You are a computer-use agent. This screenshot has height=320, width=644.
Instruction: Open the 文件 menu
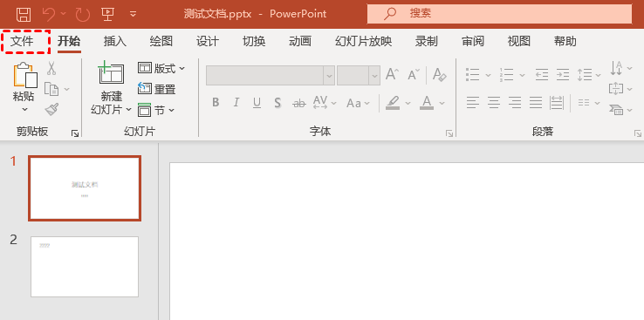coord(22,41)
